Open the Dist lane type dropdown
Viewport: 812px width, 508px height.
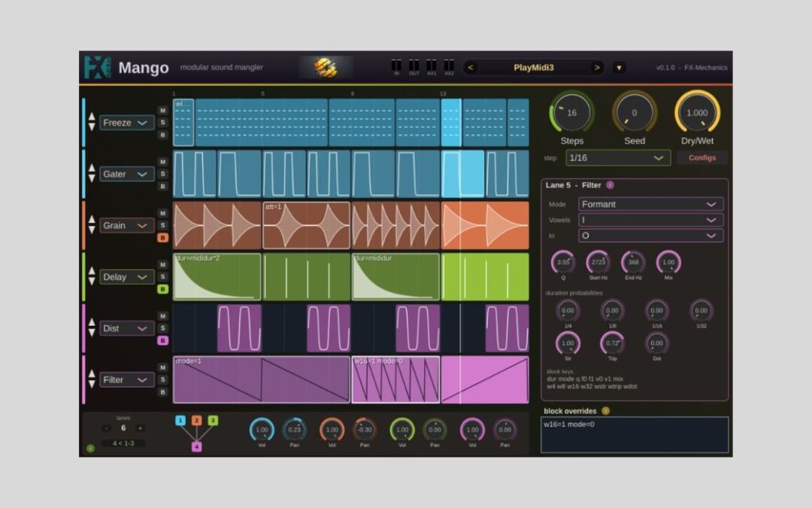[126, 328]
